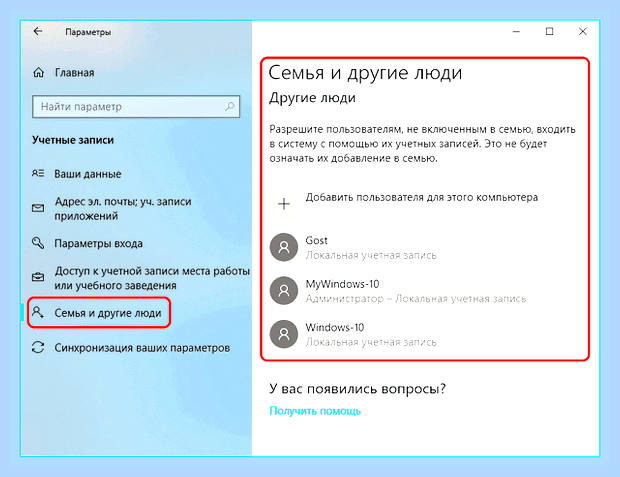Click Администратор – Локальная учетная запись text
Screen dimensions: 620x477
(x=416, y=299)
